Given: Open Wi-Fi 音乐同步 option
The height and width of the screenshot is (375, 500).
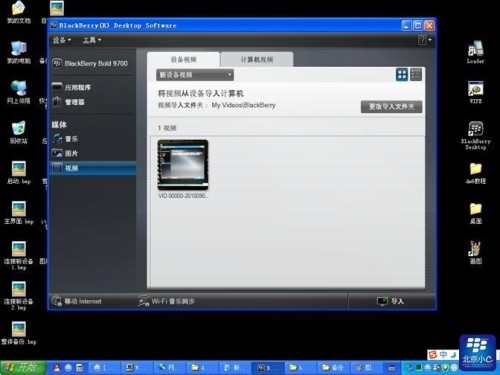Looking at the screenshot, I should pyautogui.click(x=166, y=301).
